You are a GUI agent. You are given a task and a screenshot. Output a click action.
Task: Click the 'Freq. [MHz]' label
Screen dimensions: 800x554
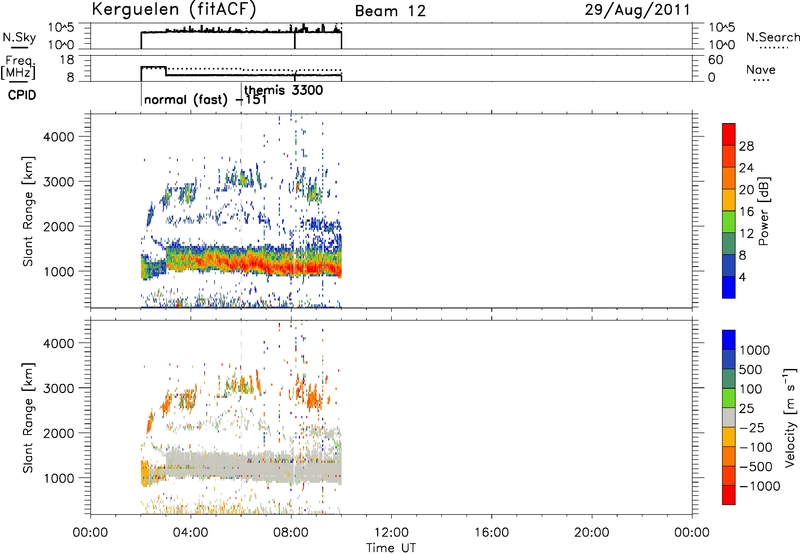pos(18,68)
